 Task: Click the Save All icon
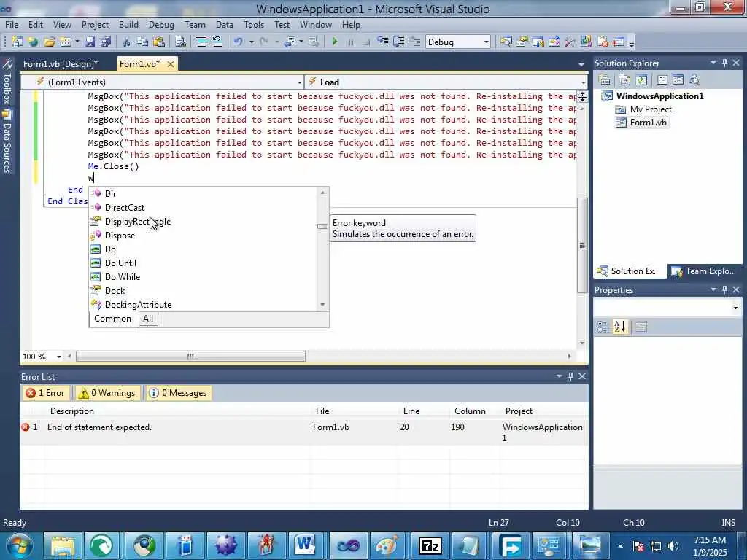pyautogui.click(x=105, y=42)
